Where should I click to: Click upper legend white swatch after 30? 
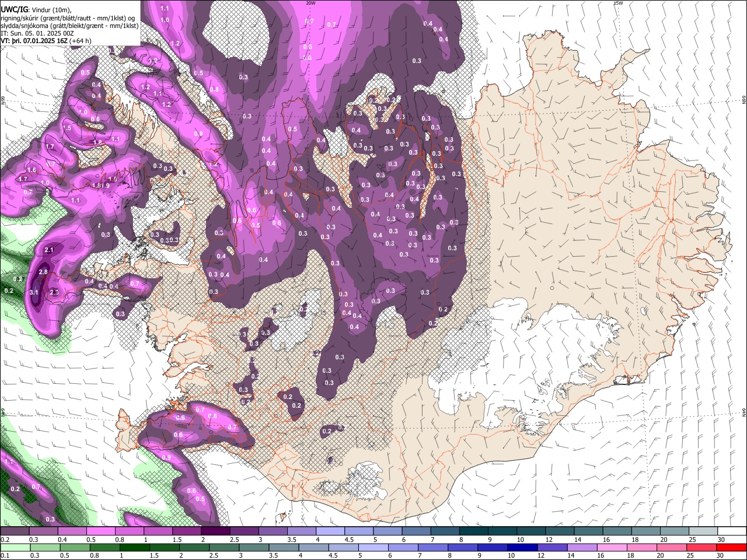click(x=732, y=531)
